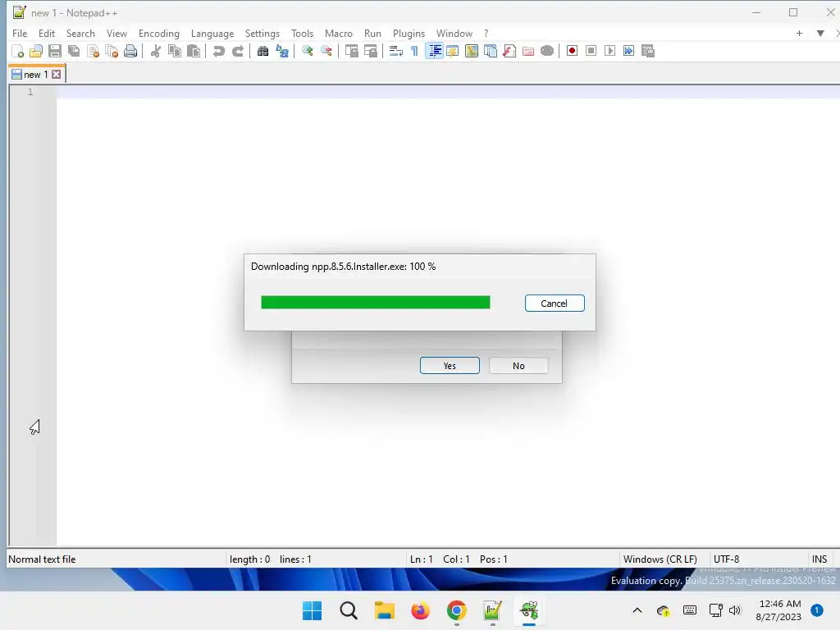Click Run Macro Multiple Times icon
840x630 pixels.
(x=629, y=51)
